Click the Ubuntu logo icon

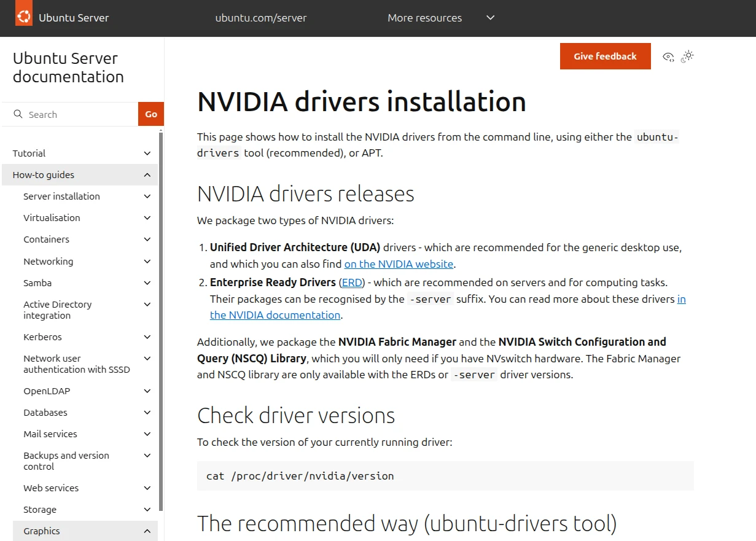[x=24, y=18]
